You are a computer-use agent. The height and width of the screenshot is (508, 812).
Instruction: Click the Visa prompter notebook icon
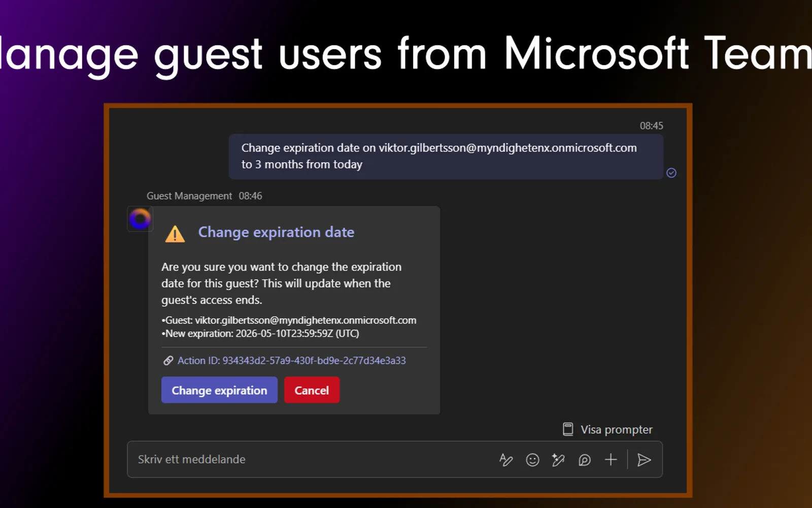point(568,429)
